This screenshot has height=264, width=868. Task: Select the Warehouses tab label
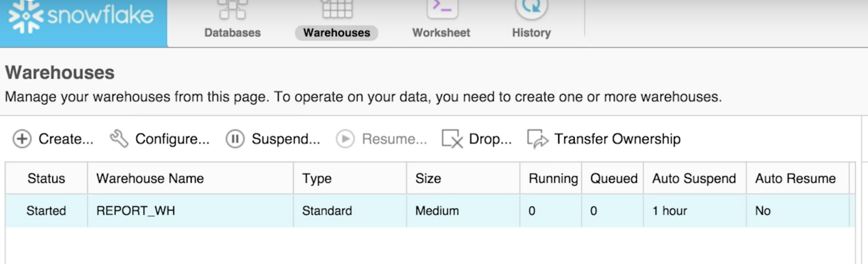point(337,33)
